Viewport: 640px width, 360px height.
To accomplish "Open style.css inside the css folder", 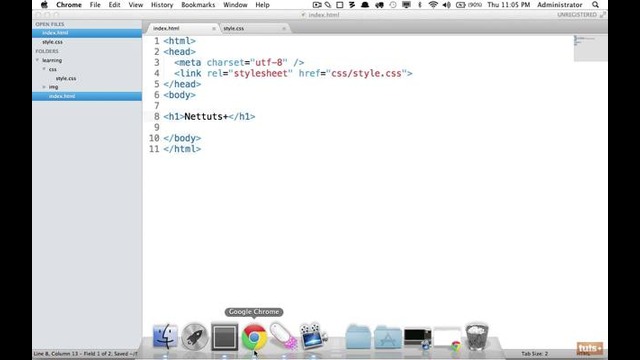I will [x=66, y=78].
